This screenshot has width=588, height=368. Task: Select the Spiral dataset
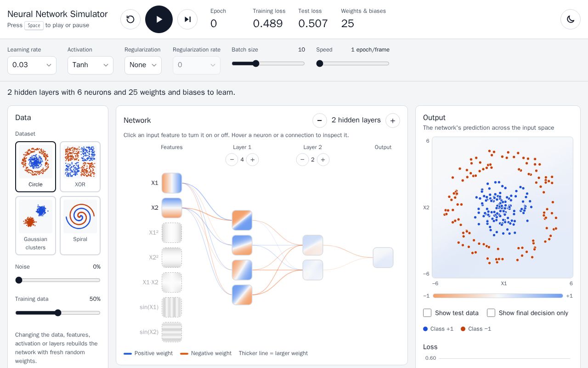(80, 226)
